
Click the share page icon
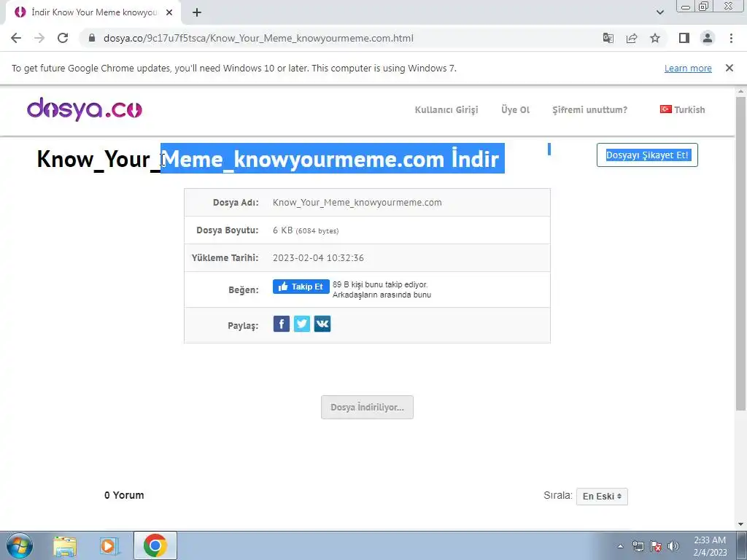click(632, 38)
